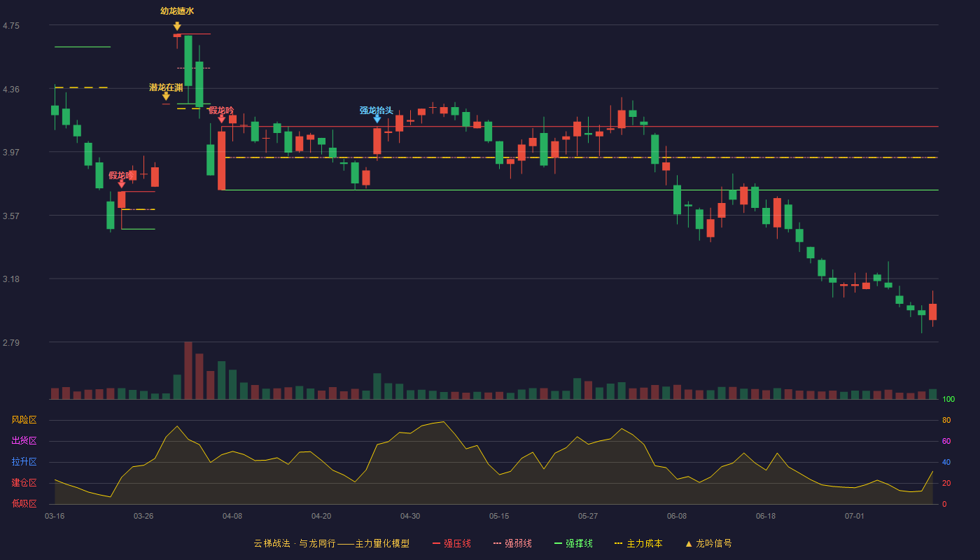Click the 3.57 price axis label
Screen dimensions: 980x560
coord(11,216)
